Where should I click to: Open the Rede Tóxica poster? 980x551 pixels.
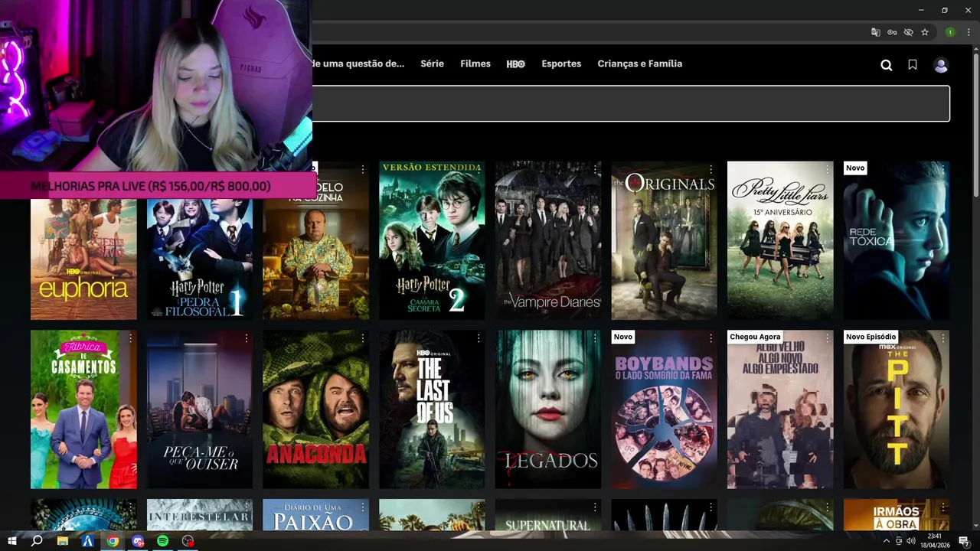tap(897, 240)
